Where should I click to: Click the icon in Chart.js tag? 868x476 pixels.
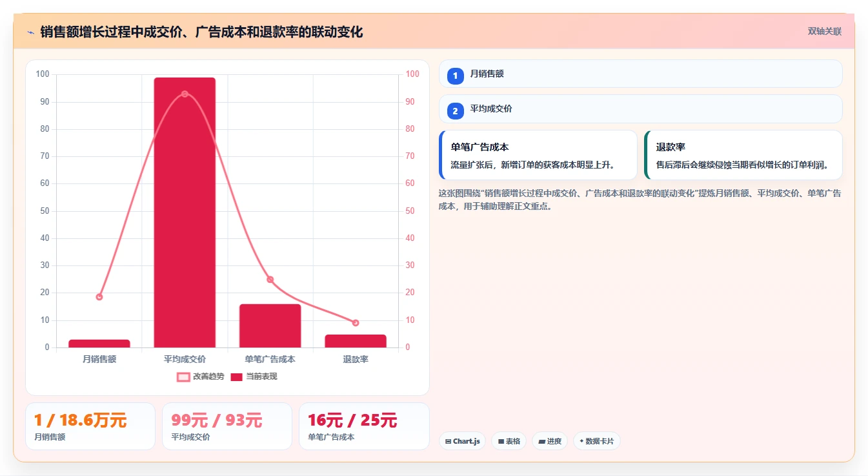point(449,442)
